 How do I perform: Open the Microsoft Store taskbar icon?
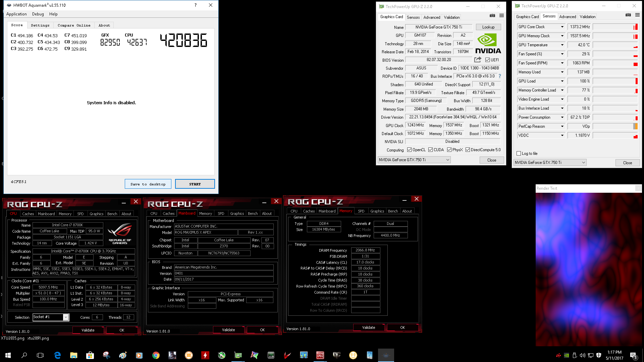pos(90,355)
